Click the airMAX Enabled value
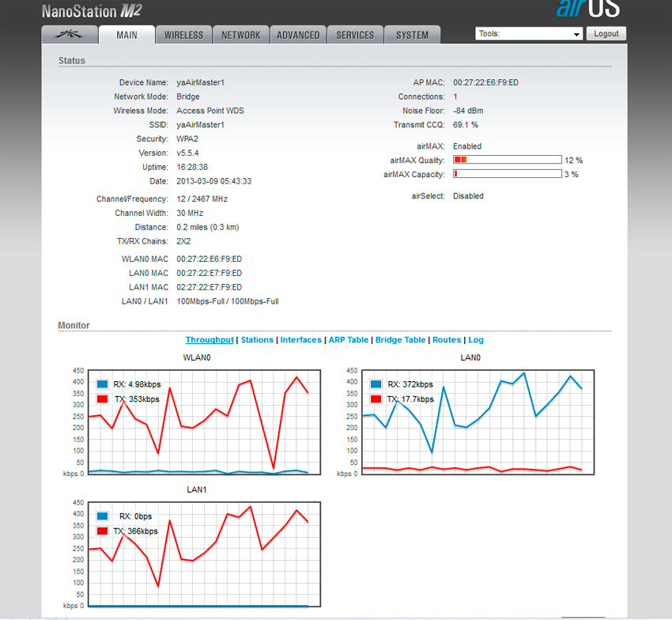 click(x=467, y=146)
